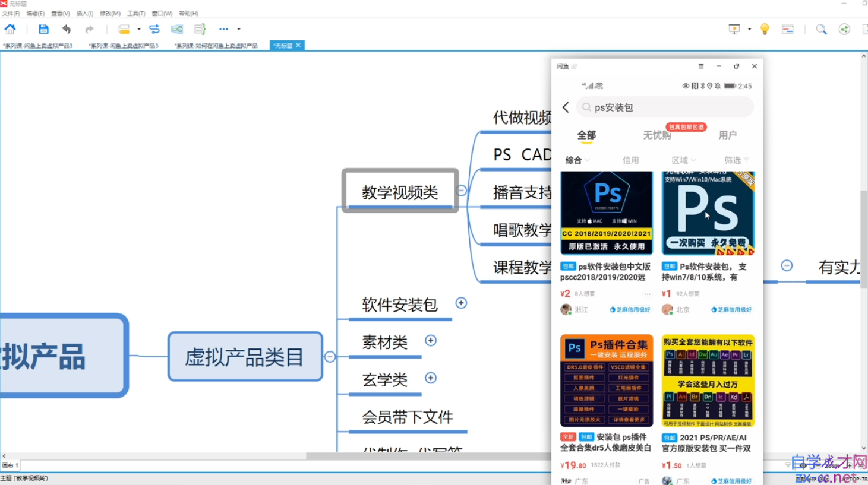Insert a new topic with the toolbar topic icon
The height and width of the screenshot is (485, 868).
pyautogui.click(x=124, y=28)
